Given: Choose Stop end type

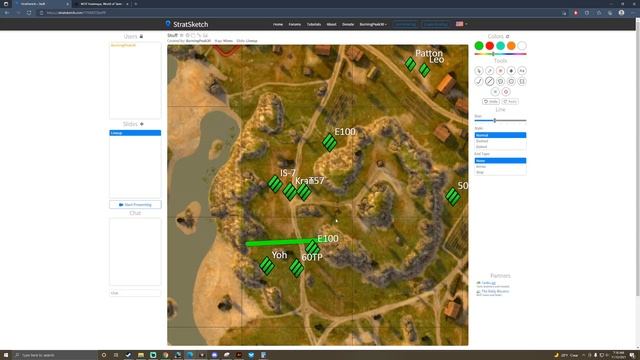Looking at the screenshot, I should point(500,172).
